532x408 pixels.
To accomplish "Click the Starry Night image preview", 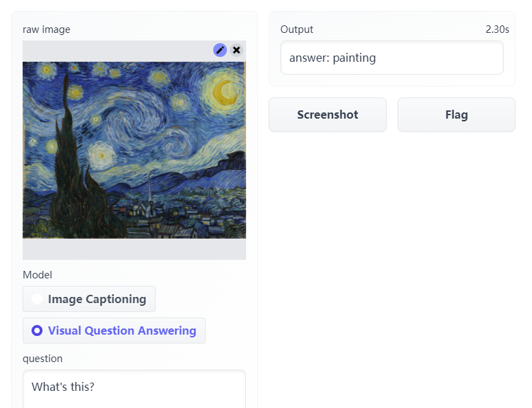I will (134, 150).
